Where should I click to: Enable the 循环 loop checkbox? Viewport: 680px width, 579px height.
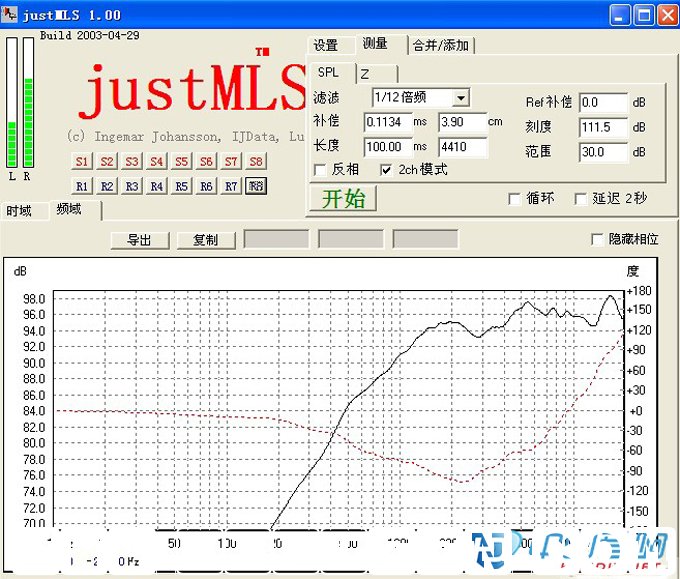click(514, 199)
